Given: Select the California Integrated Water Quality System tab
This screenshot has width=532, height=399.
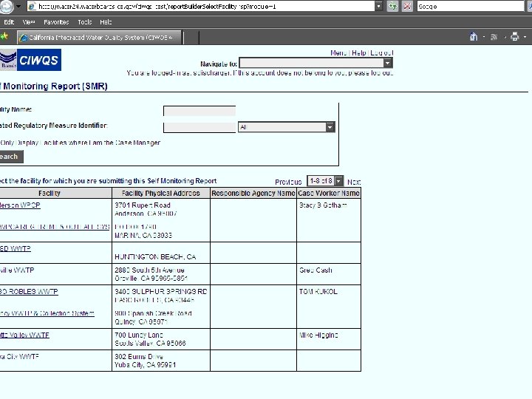Looking at the screenshot, I should pyautogui.click(x=100, y=38).
